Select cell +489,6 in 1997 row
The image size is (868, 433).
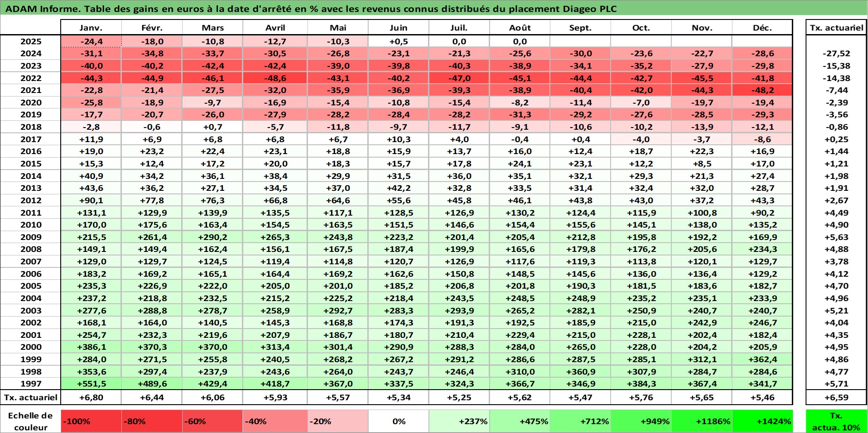(x=152, y=383)
